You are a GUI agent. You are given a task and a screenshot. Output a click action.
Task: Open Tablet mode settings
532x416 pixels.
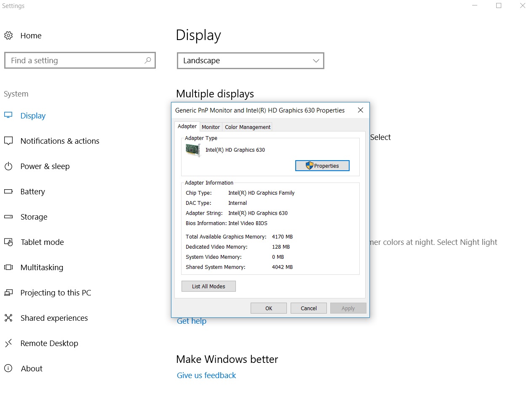point(42,242)
